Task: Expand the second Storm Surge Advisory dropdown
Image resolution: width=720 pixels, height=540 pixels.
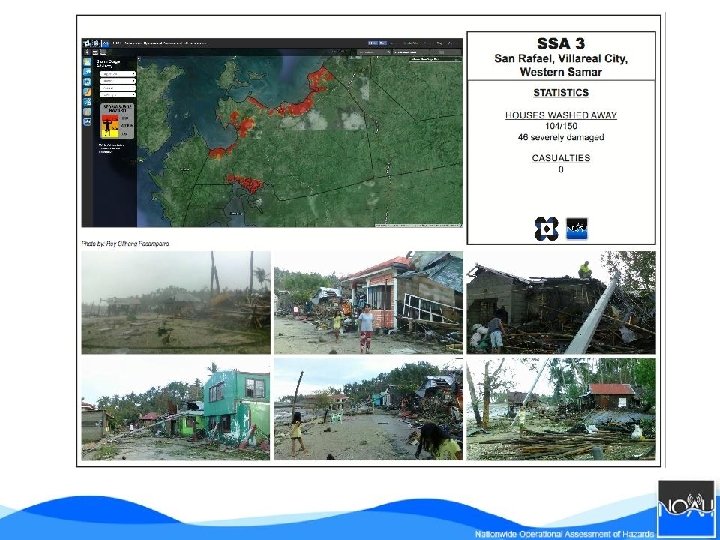Action: [118, 81]
